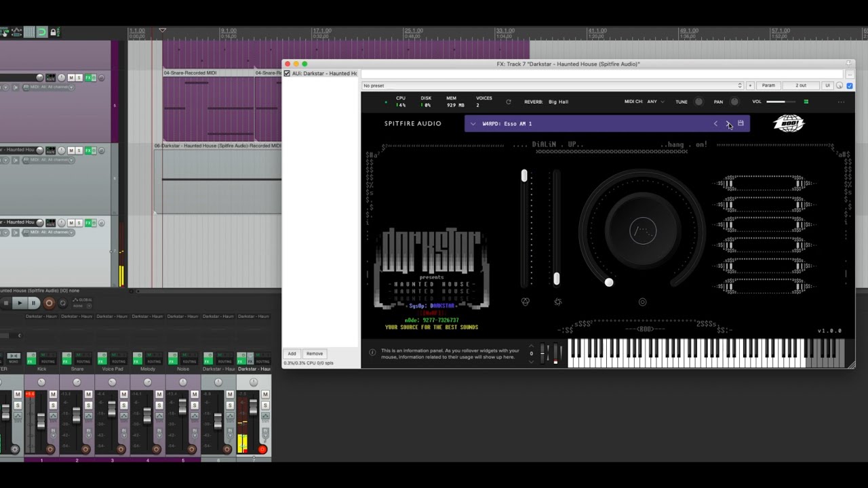This screenshot has height=488, width=868.
Task: Toggle the lock icon in main toolbar
Action: click(53, 32)
